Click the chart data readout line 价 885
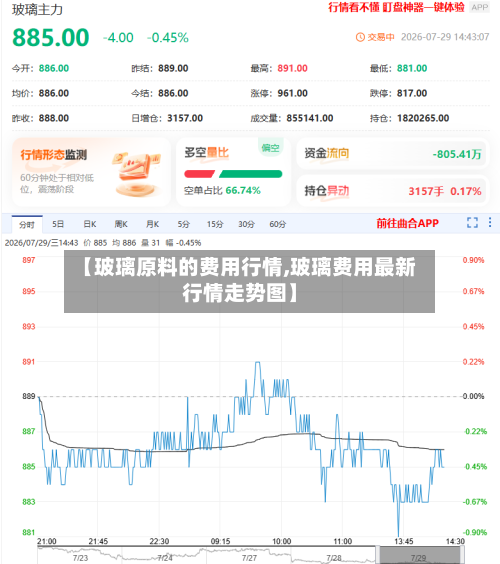 pos(95,243)
